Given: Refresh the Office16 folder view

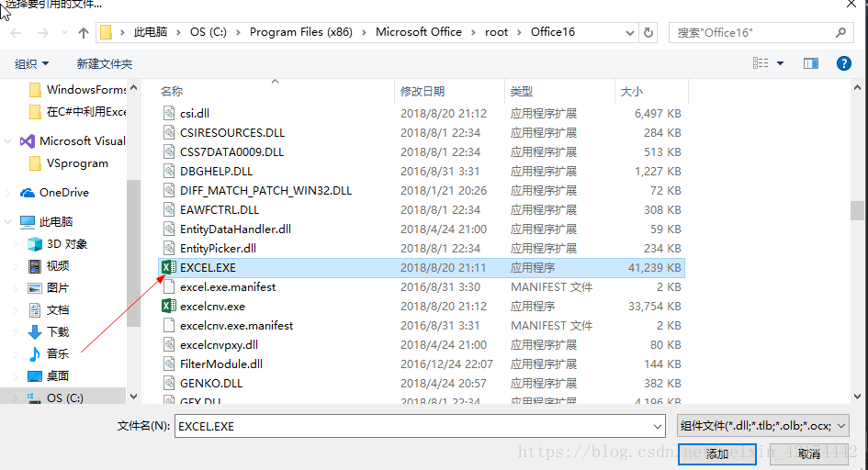Looking at the screenshot, I should coord(648,33).
